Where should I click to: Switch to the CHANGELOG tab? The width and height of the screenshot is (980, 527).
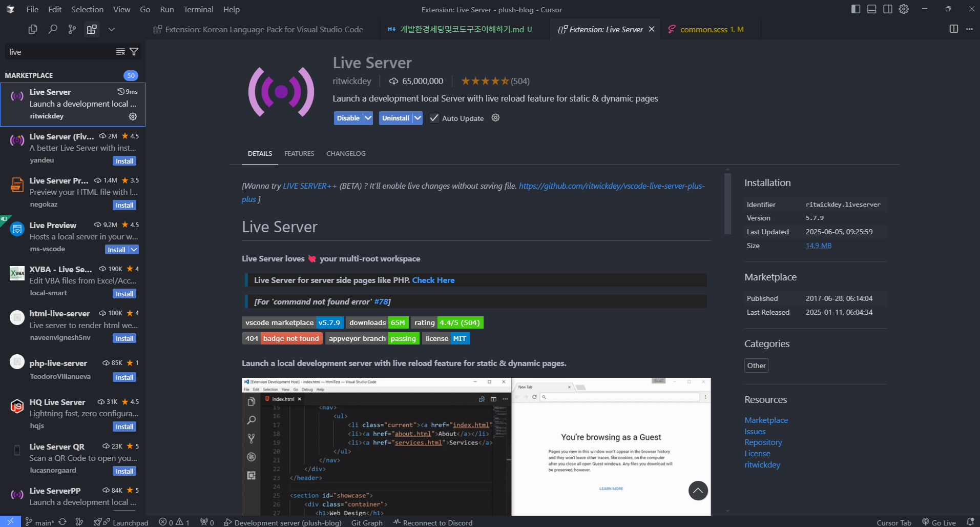coord(346,154)
